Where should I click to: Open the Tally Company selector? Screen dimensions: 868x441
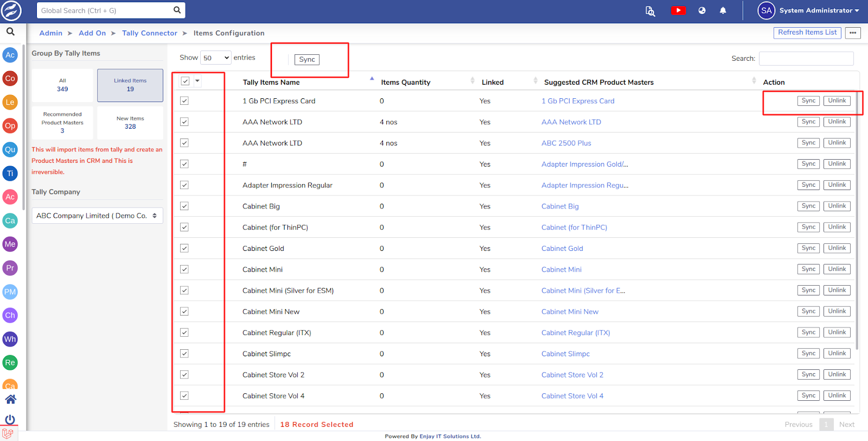(97, 216)
